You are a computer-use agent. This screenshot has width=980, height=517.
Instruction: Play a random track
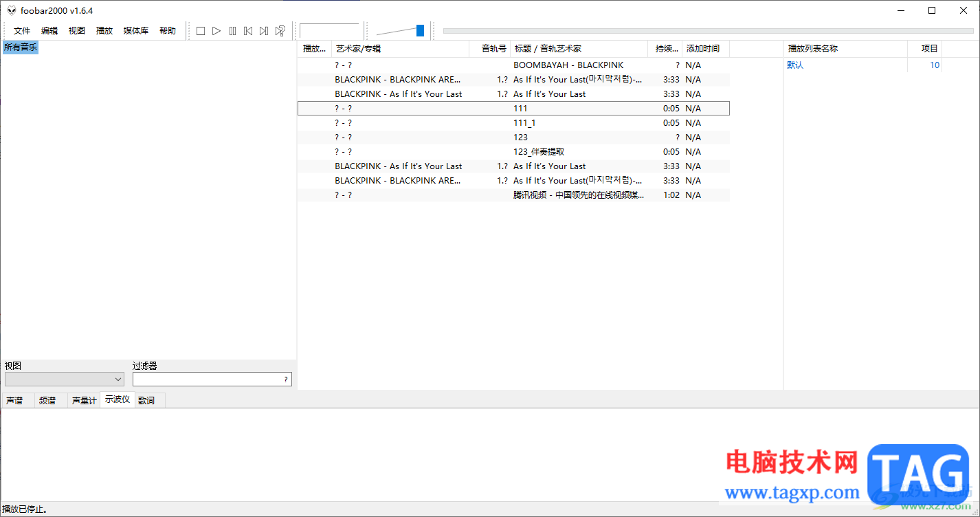click(x=280, y=31)
